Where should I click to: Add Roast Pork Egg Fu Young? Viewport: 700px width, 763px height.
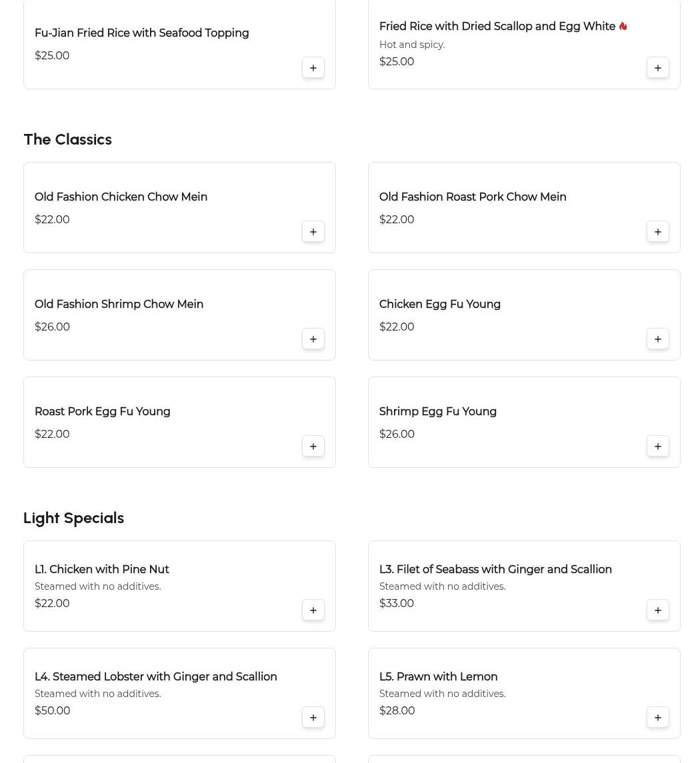313,446
